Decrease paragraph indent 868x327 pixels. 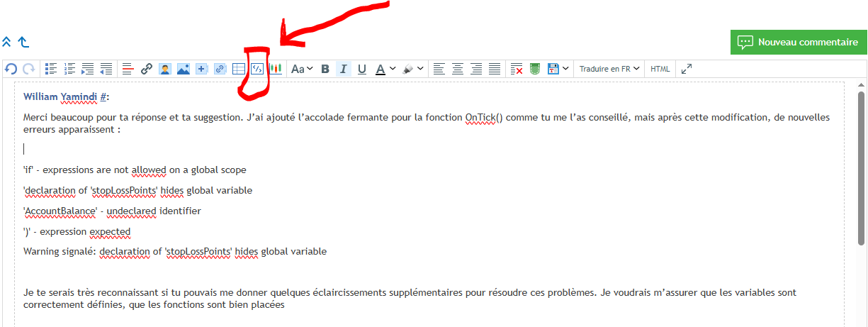[x=106, y=69]
